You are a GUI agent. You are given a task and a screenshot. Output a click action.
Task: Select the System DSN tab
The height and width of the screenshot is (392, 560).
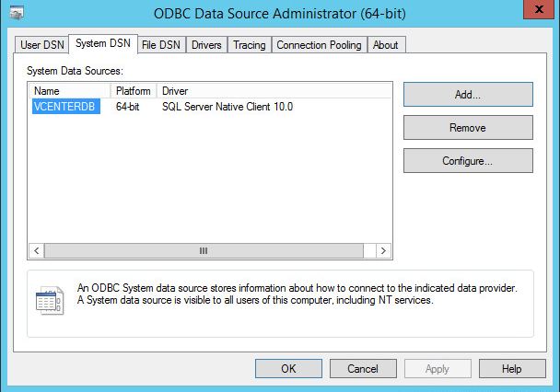click(x=103, y=43)
